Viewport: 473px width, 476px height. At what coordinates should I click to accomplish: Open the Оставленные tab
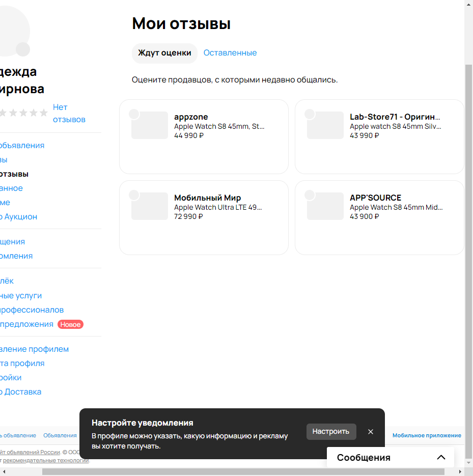230,53
